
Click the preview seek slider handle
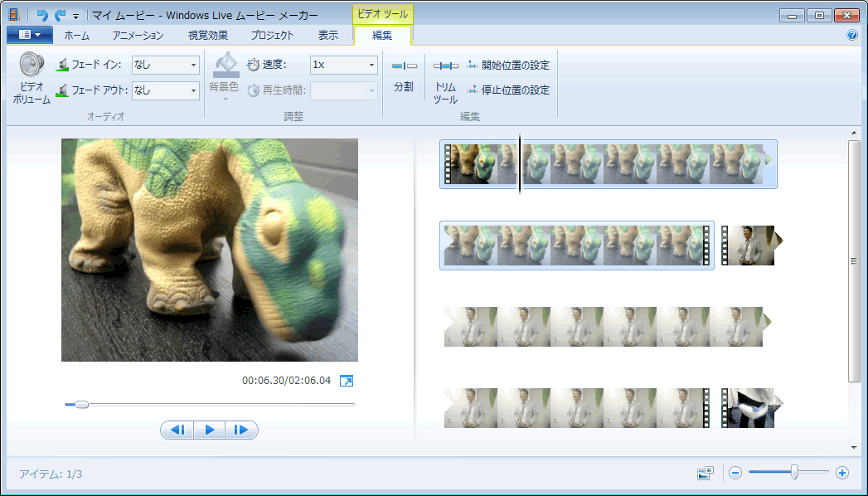(x=81, y=404)
